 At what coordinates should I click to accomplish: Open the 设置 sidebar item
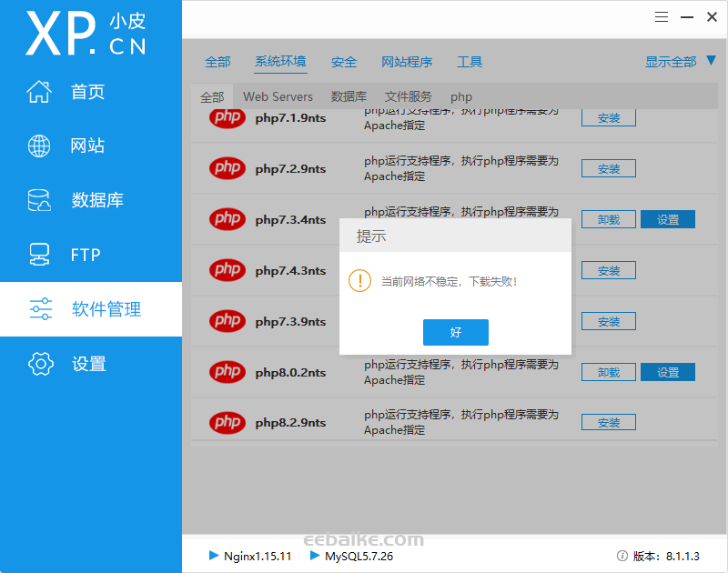pyautogui.click(x=91, y=363)
